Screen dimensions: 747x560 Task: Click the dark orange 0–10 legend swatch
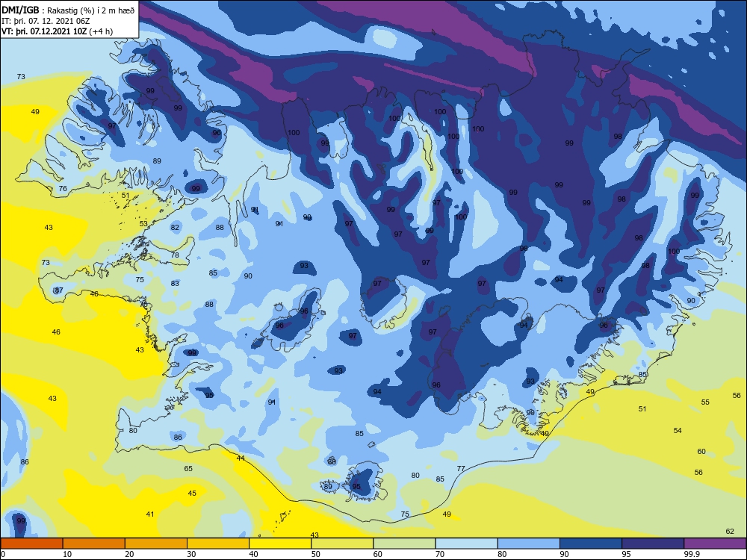tap(31, 544)
